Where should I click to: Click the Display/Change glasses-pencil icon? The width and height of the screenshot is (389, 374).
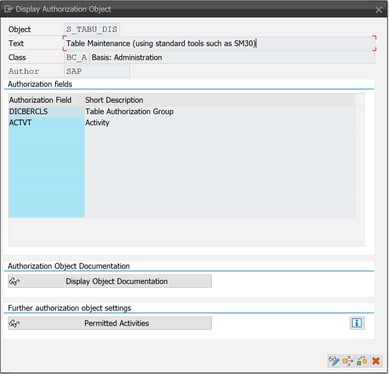334,361
